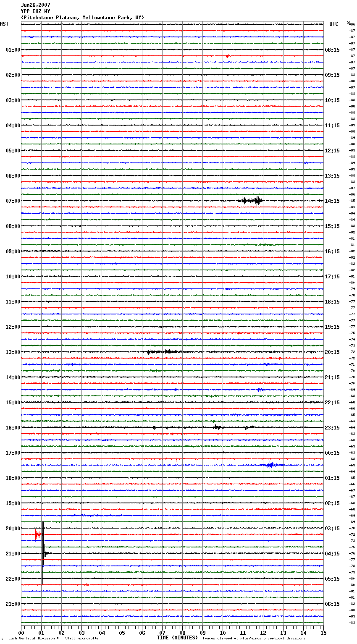Click the 16:15 UTC time label
Image resolution: width=357 pixels, height=644 pixels.
coord(332,251)
